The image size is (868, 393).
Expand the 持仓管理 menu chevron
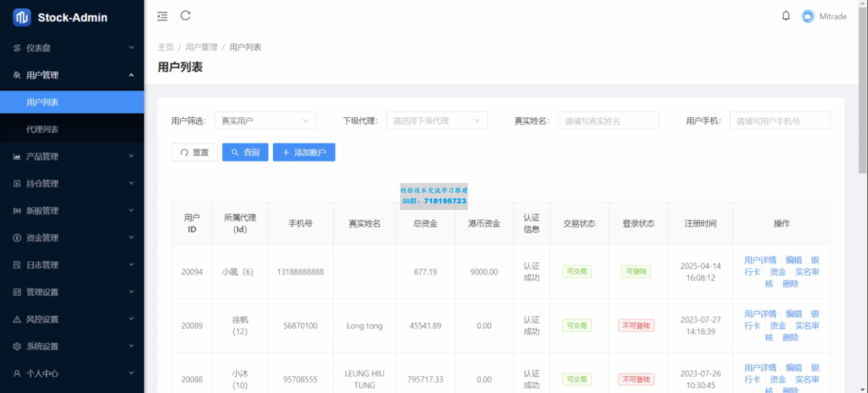point(131,183)
